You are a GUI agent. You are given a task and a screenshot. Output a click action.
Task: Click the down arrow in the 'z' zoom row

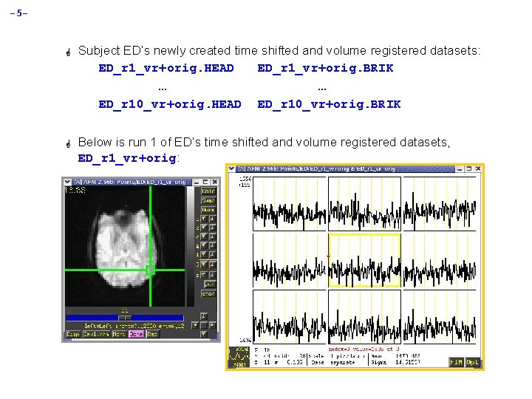[x=204, y=275]
